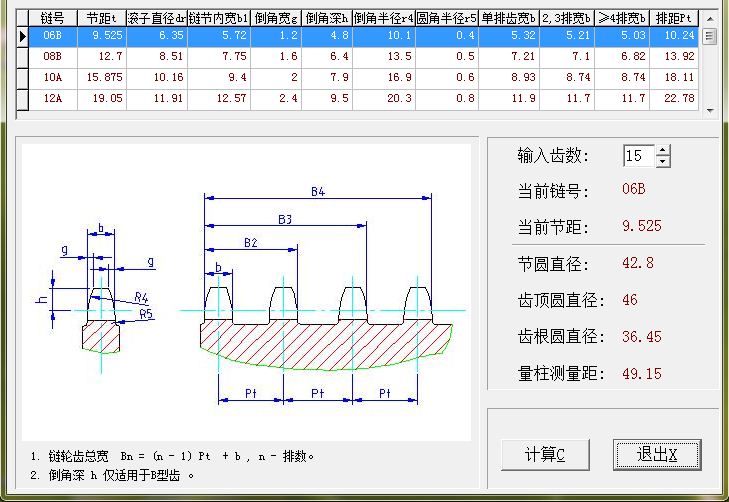
Task: Click the table scrollbar up arrow
Action: coord(709,19)
